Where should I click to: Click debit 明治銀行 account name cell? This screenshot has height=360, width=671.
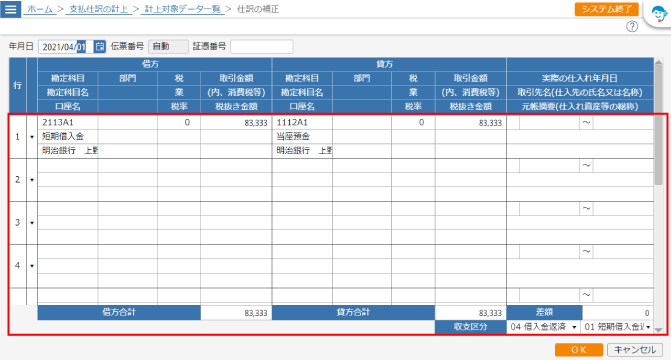pos(68,151)
